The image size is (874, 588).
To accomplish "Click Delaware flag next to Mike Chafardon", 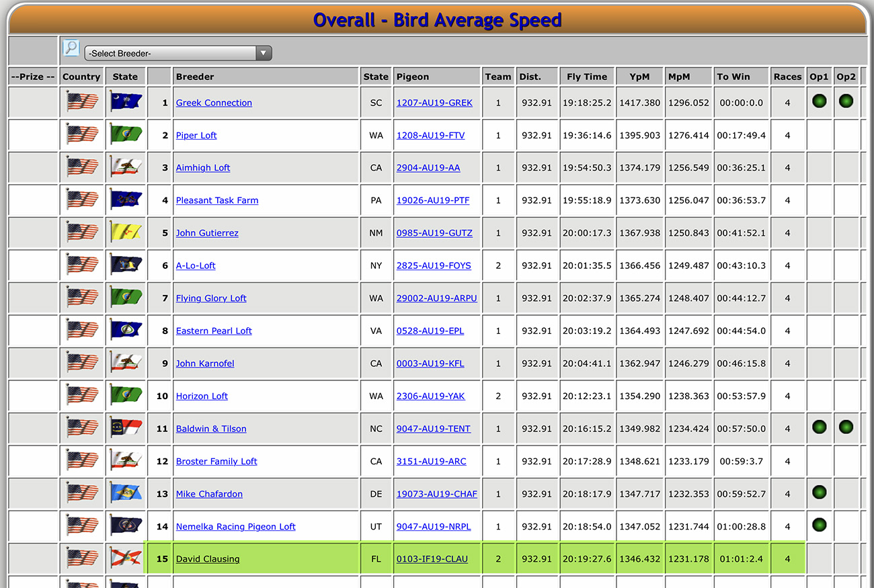I will click(x=126, y=493).
